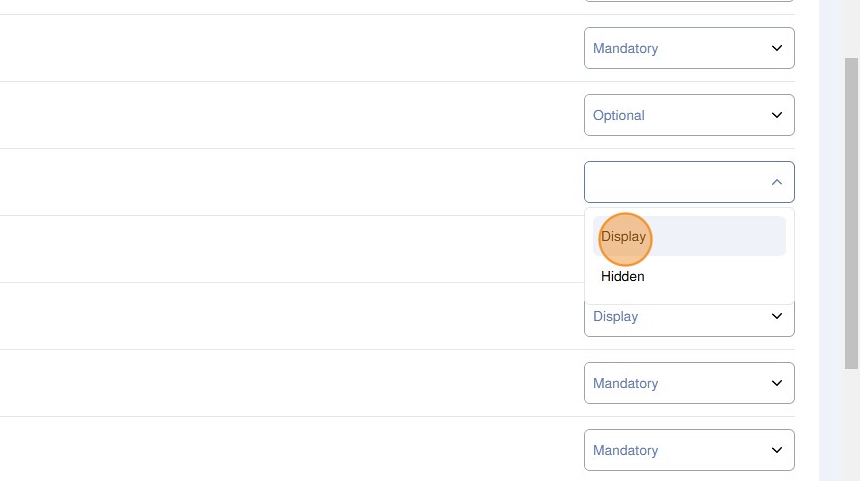Click the word Optional inside its combo box
Image resolution: width=860 pixels, height=481 pixels.
[619, 115]
